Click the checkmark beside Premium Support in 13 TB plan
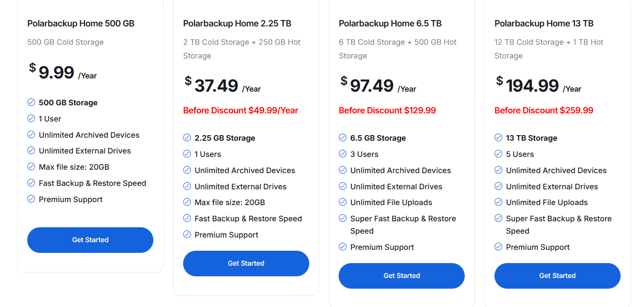644x307 pixels. (498, 247)
